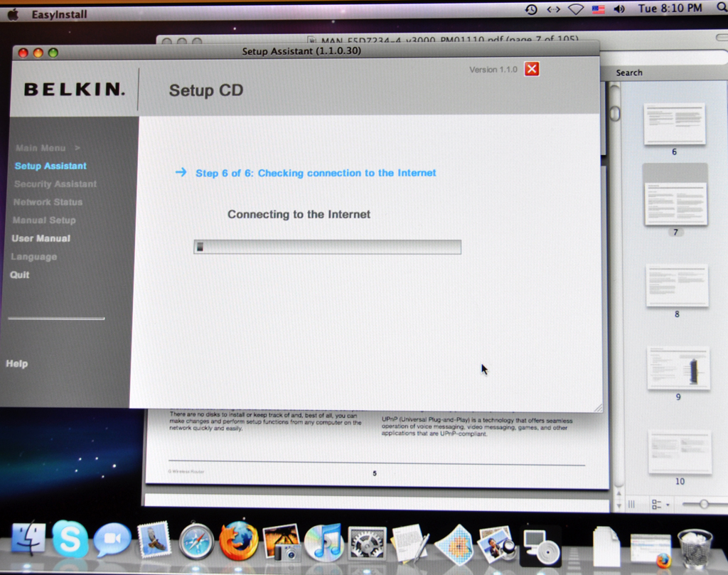Click the Preview scrollbar up arrow
728x575 pixels.
coord(619,493)
